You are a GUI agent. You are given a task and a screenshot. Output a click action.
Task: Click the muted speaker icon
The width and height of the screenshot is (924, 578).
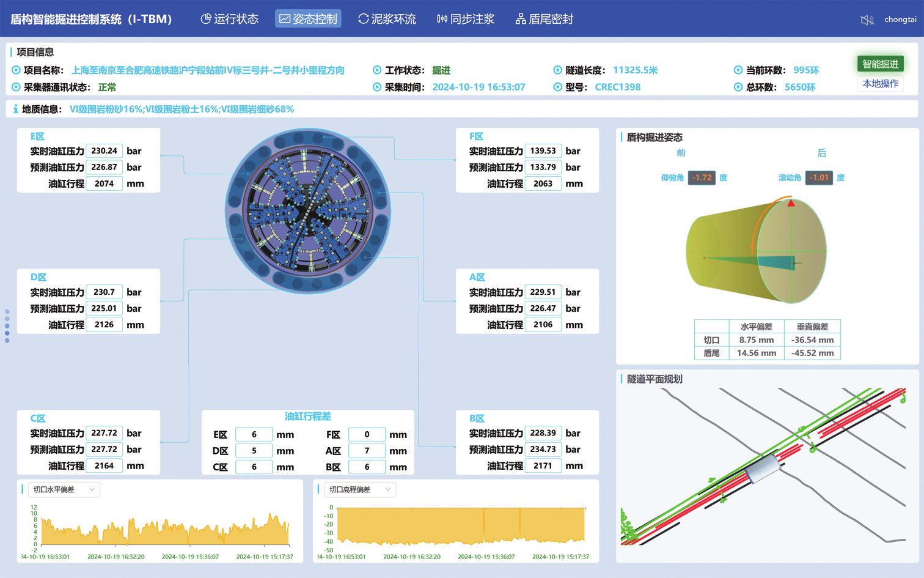867,20
